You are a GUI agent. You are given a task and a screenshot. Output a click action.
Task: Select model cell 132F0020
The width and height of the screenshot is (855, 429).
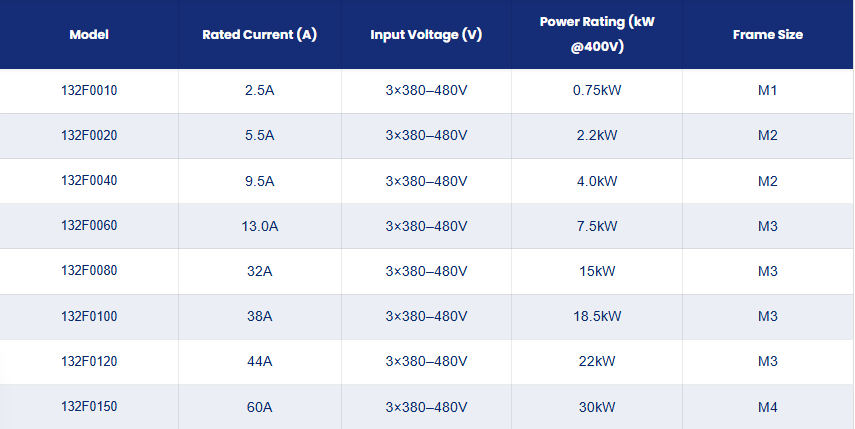click(89, 135)
